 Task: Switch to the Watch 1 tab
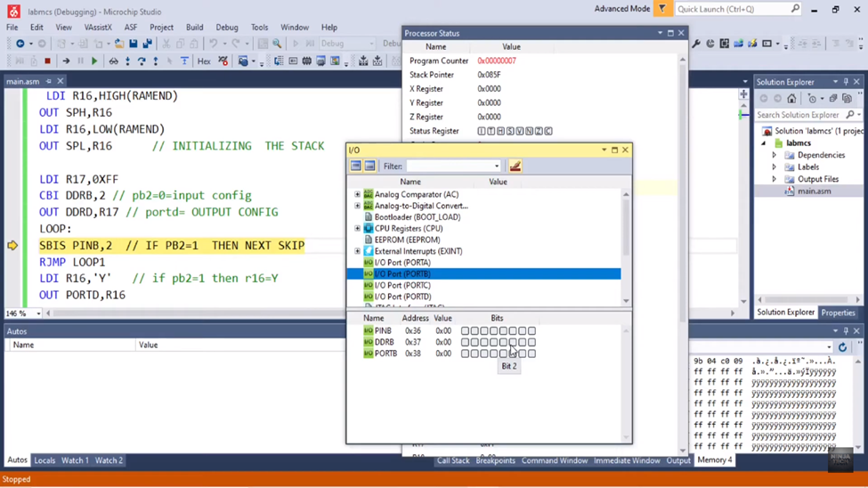(x=75, y=460)
